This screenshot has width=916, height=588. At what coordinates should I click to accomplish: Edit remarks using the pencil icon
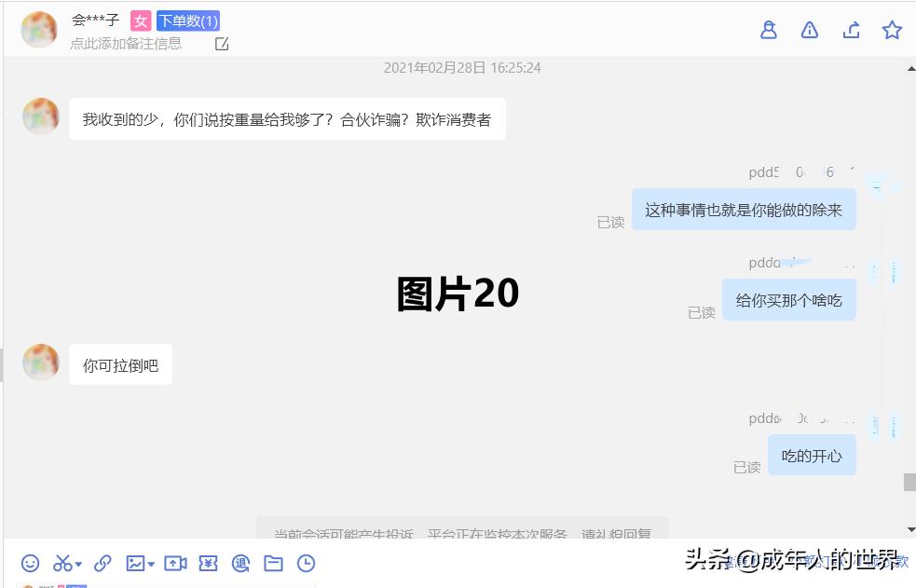point(221,43)
